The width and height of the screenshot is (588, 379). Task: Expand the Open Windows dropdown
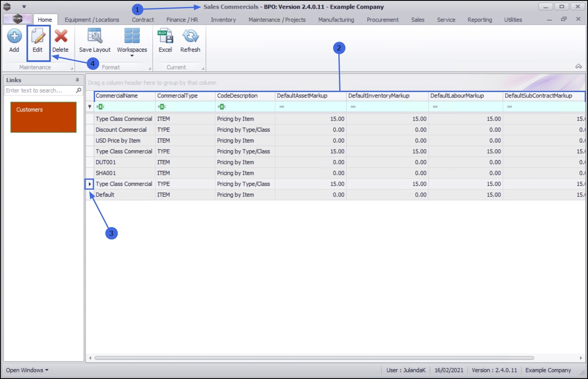pyautogui.click(x=27, y=370)
